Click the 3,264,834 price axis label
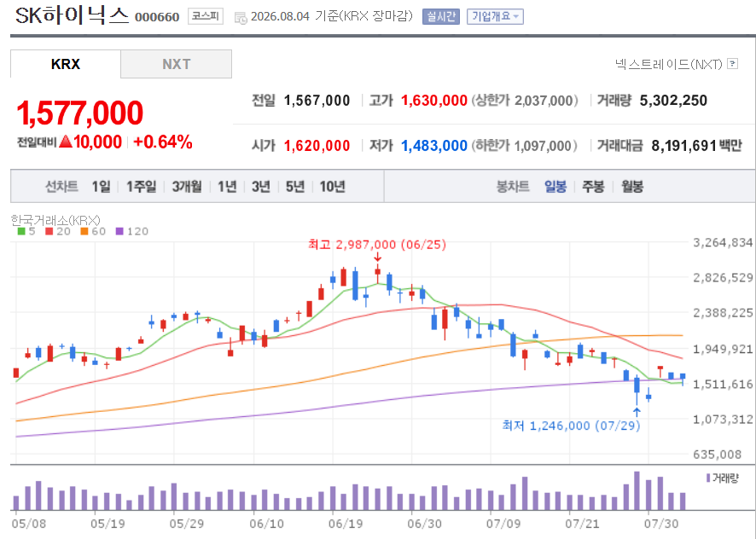 click(723, 242)
